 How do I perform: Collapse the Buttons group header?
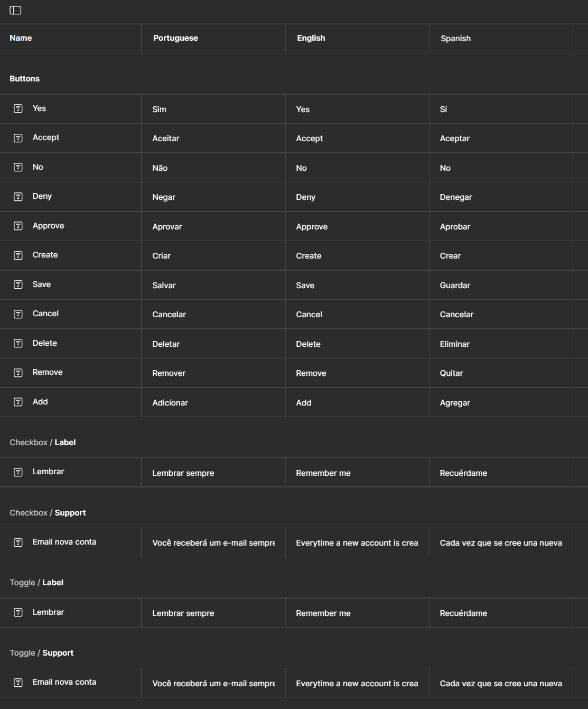tap(25, 79)
